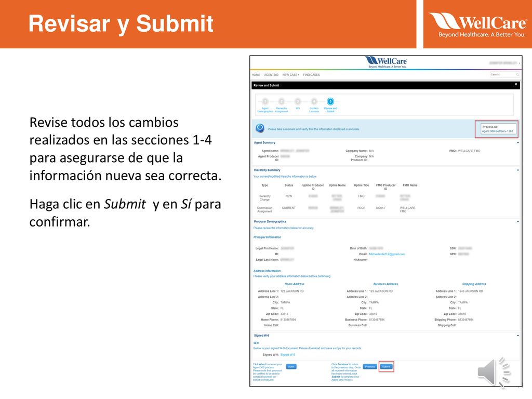
Task: Click the Abort button
Action: pos(291,366)
